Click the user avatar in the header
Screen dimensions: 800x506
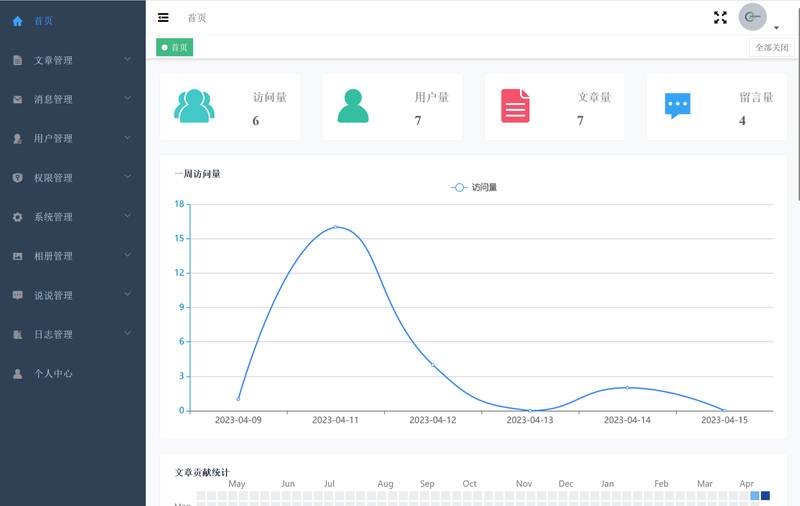(x=753, y=17)
